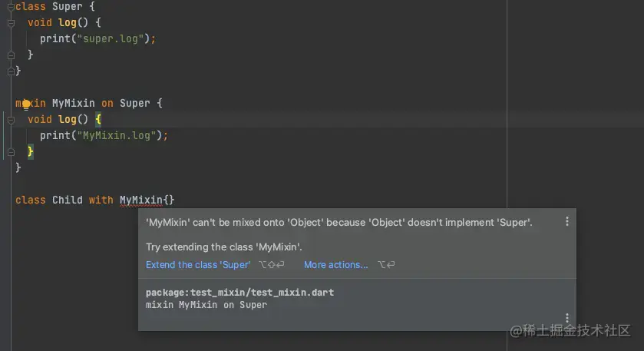
Task: Click the yellow intention bulb on mixin line
Action: pyautogui.click(x=26, y=104)
